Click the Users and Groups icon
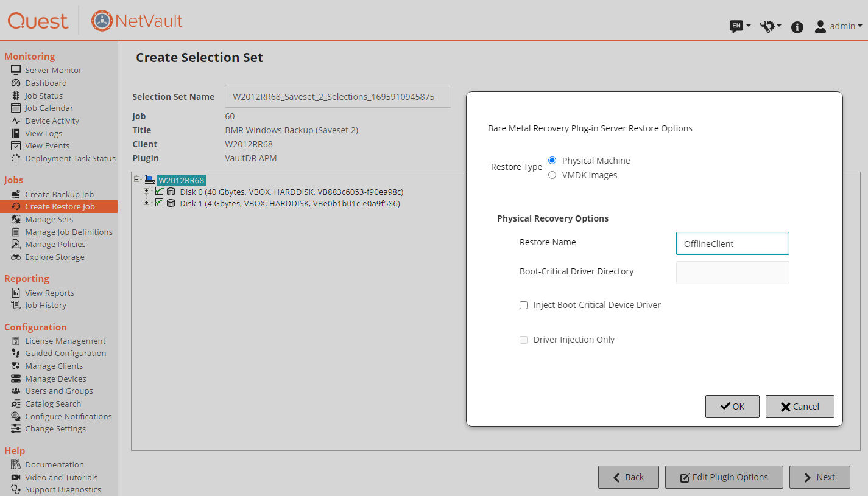The width and height of the screenshot is (868, 496). point(16,391)
